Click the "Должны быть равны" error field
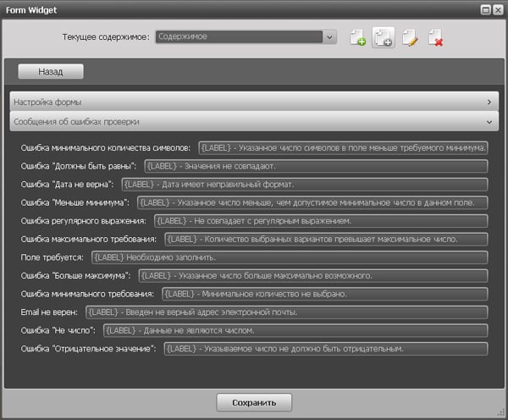The width and height of the screenshot is (508, 420). pyautogui.click(x=316, y=166)
